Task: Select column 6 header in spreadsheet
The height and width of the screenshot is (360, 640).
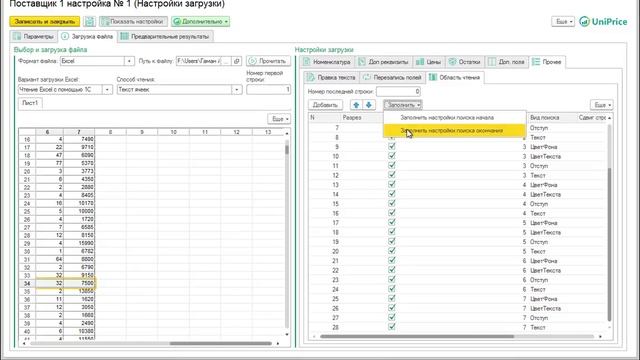Action: tap(47, 132)
